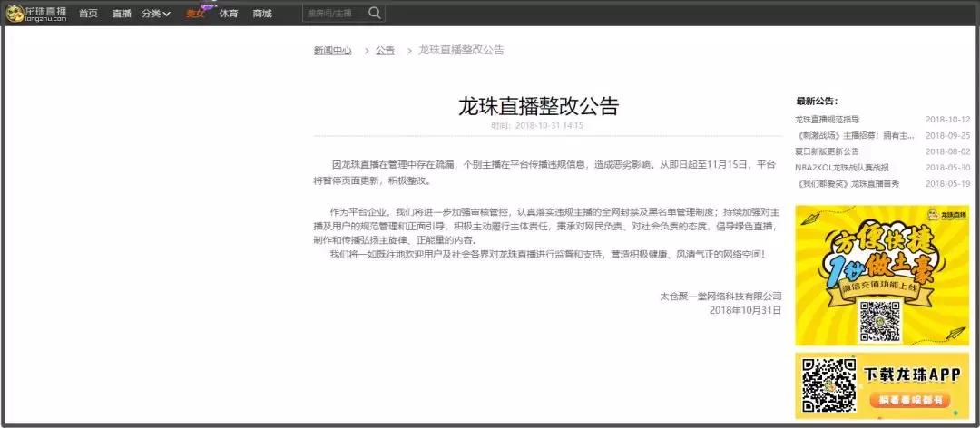Click the date 2018-08-02
This screenshot has height=428, width=980.
tap(947, 151)
